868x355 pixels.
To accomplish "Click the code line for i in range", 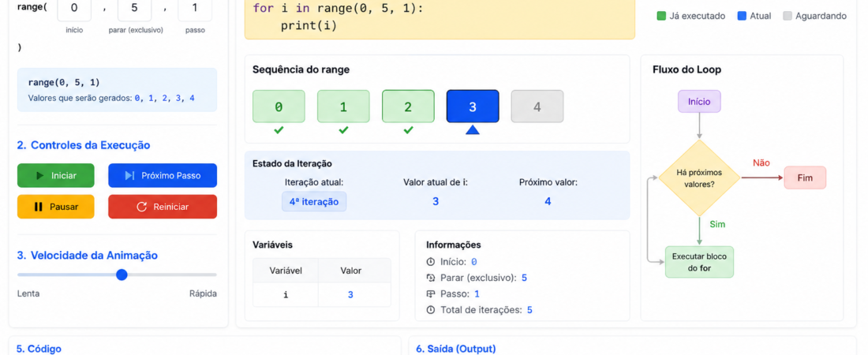I will [338, 9].
